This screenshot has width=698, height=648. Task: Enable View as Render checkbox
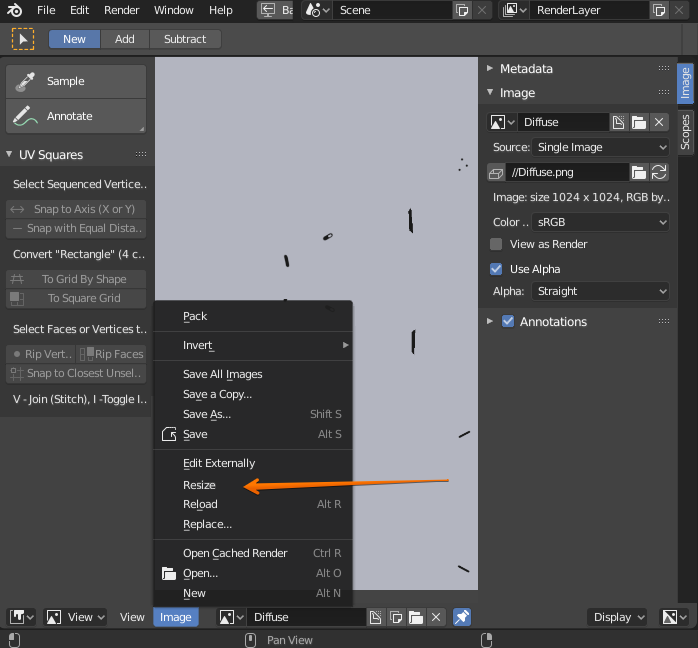[x=496, y=244]
